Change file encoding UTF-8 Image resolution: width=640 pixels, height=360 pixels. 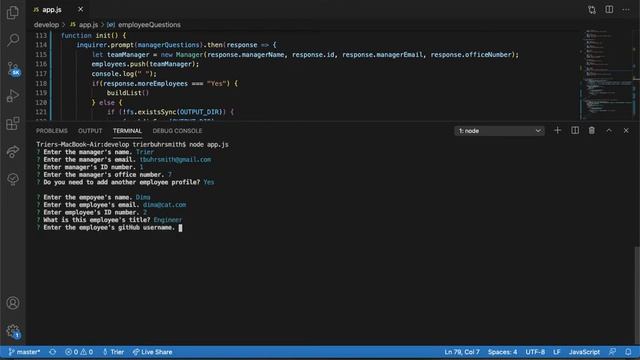[x=535, y=352]
